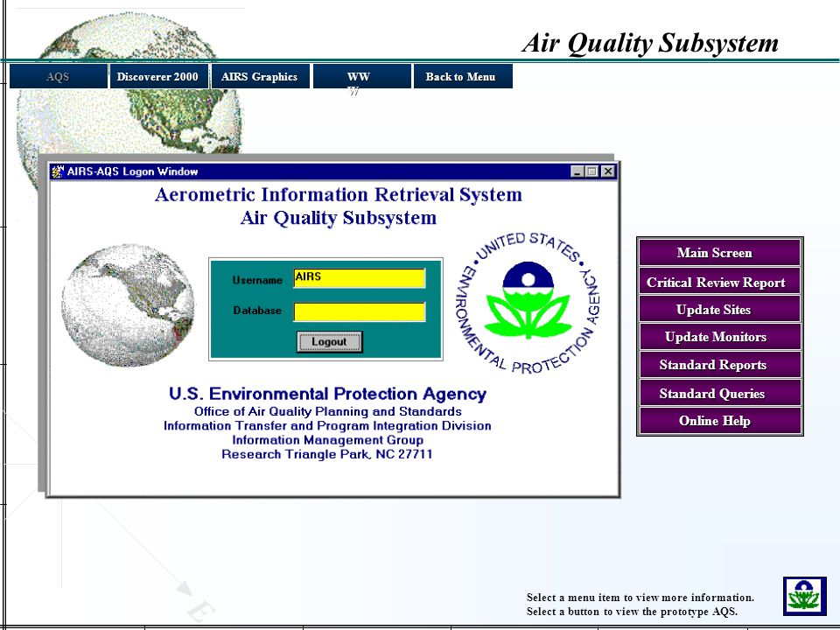Open AIRS Graphics menu

[260, 77]
